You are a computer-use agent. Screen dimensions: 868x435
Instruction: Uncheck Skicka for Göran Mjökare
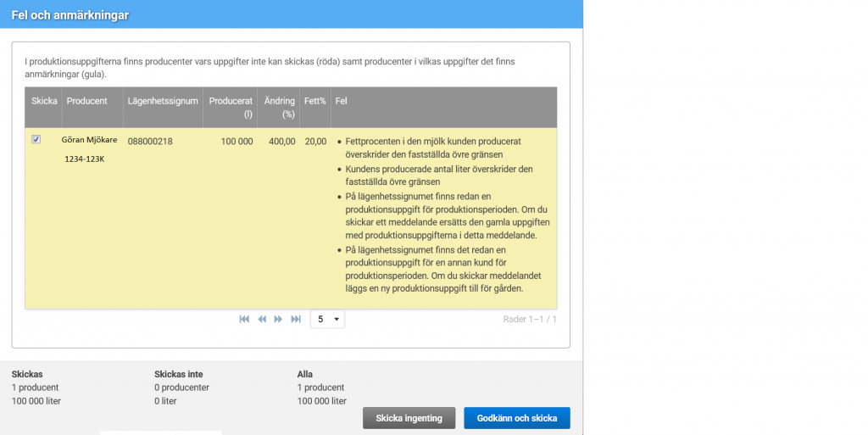tap(36, 139)
